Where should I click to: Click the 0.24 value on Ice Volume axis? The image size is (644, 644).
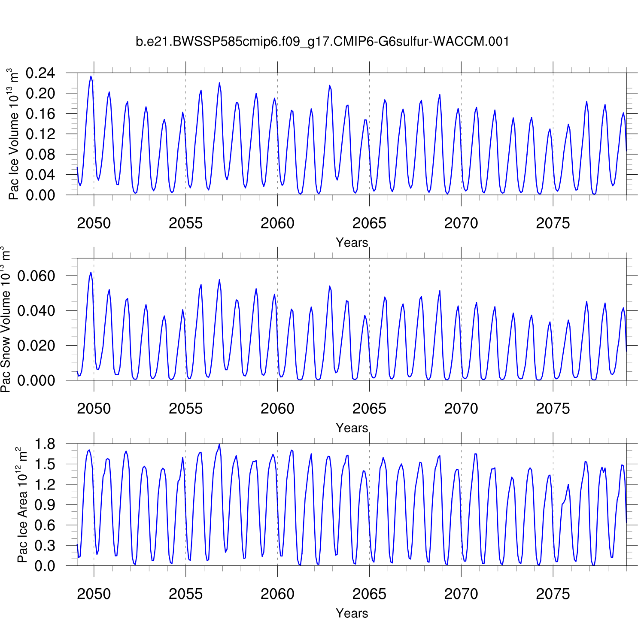[40, 73]
